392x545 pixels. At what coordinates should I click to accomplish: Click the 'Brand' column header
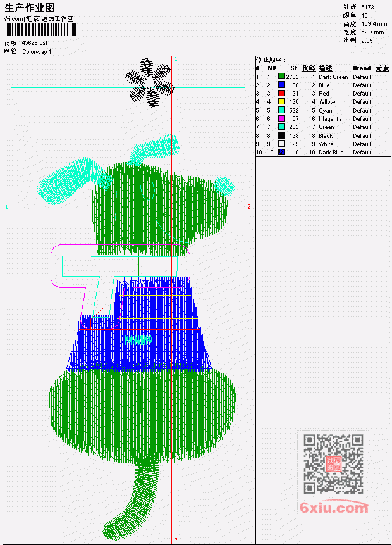[362, 68]
